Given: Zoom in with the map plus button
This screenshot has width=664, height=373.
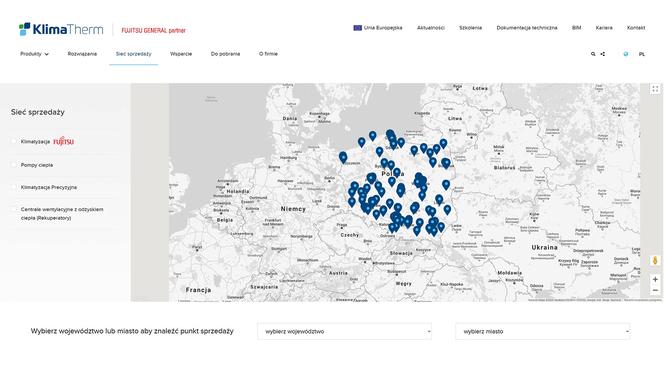Looking at the screenshot, I should coord(655,279).
